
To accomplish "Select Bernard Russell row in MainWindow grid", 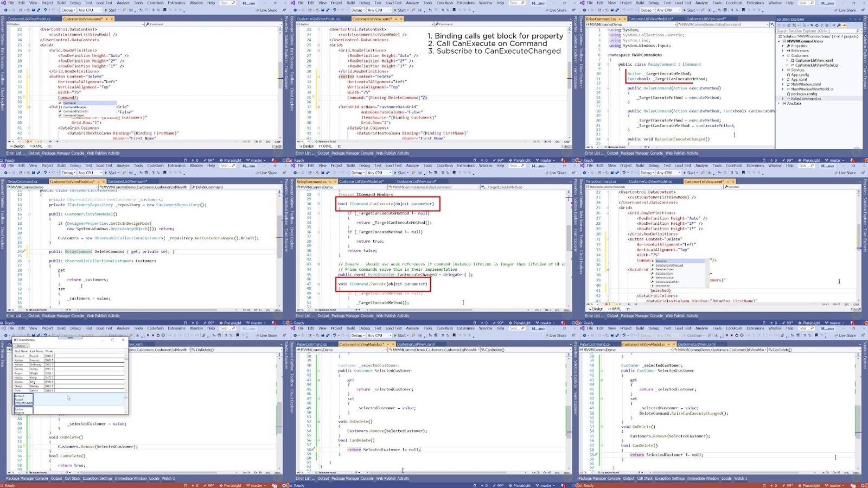I will pos(69,357).
